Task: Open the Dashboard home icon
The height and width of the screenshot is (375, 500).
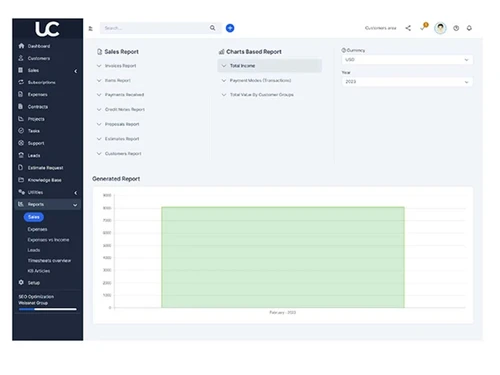Action: tap(21, 46)
